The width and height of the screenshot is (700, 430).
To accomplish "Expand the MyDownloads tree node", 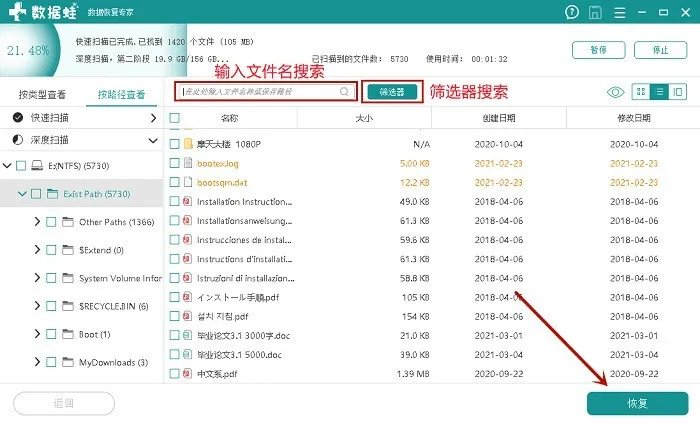I will [37, 362].
